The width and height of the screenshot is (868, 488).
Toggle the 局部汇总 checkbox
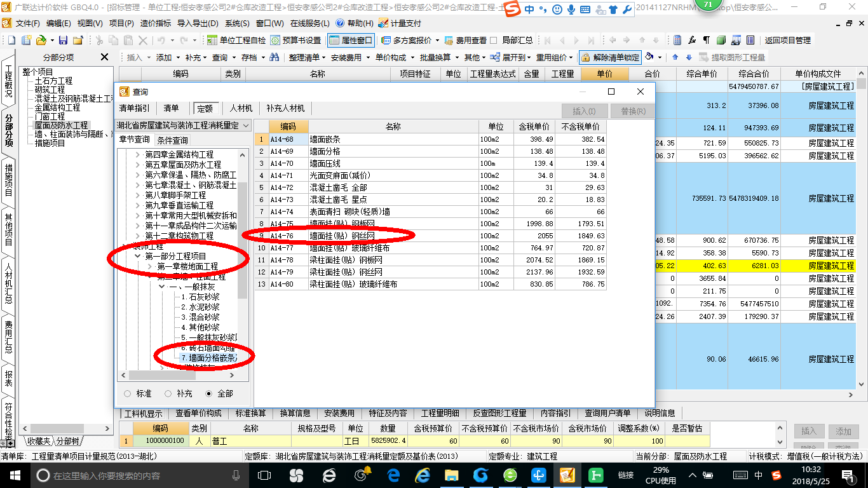(494, 40)
